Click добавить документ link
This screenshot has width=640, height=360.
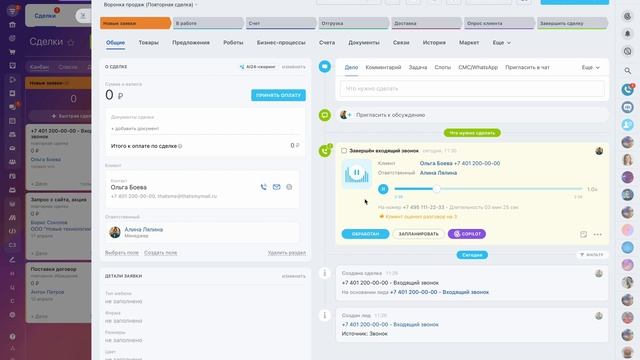click(135, 129)
